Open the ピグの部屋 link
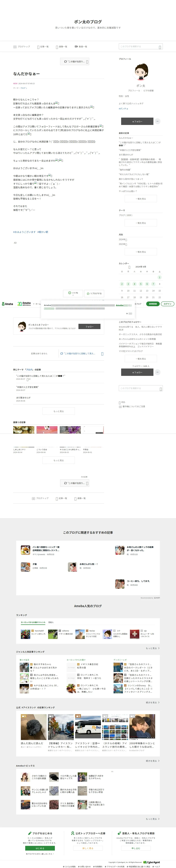 (x=148, y=91)
